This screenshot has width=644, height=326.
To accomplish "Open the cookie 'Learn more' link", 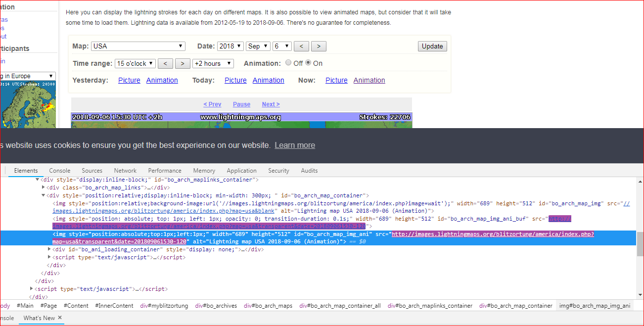I will (x=295, y=145).
